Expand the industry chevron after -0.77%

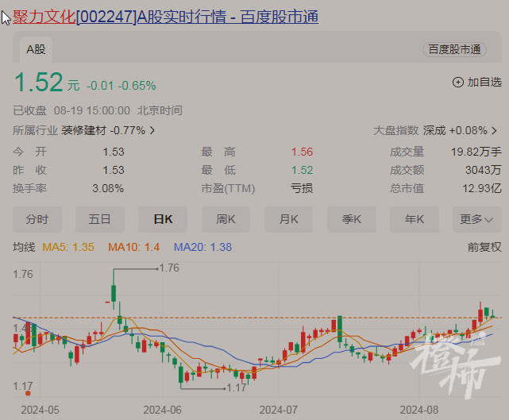coord(152,131)
